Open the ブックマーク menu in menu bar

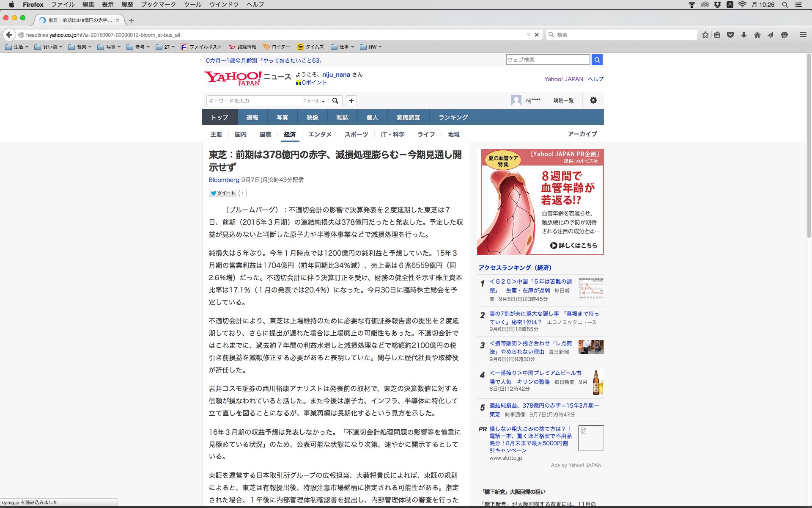click(x=158, y=5)
